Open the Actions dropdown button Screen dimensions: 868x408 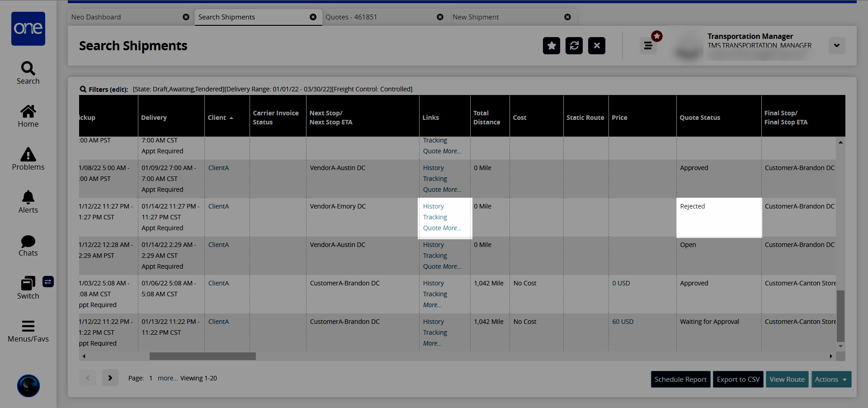(831, 380)
